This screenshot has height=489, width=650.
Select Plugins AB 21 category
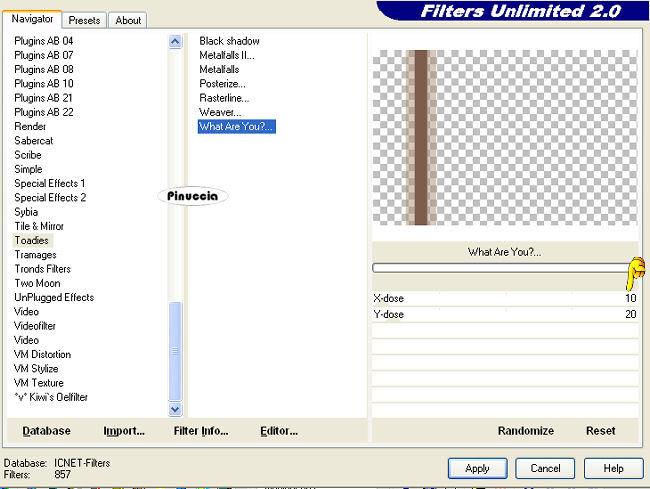point(43,98)
